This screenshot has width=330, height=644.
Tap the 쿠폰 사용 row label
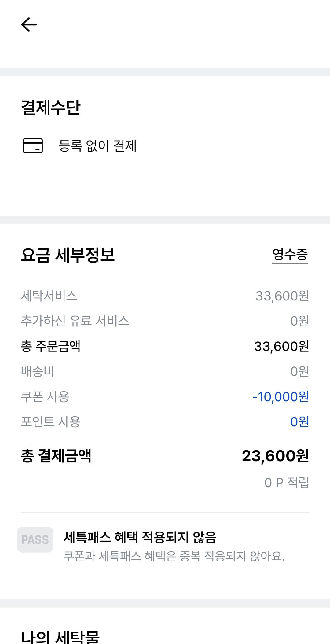click(x=45, y=396)
